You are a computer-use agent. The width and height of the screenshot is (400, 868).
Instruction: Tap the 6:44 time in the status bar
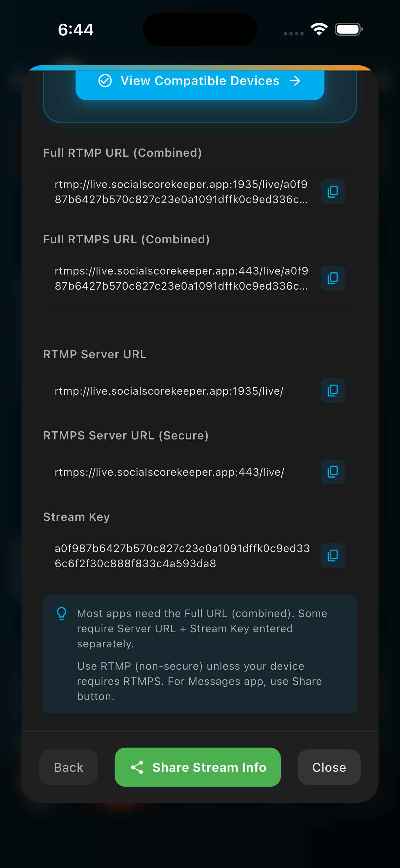tap(76, 30)
